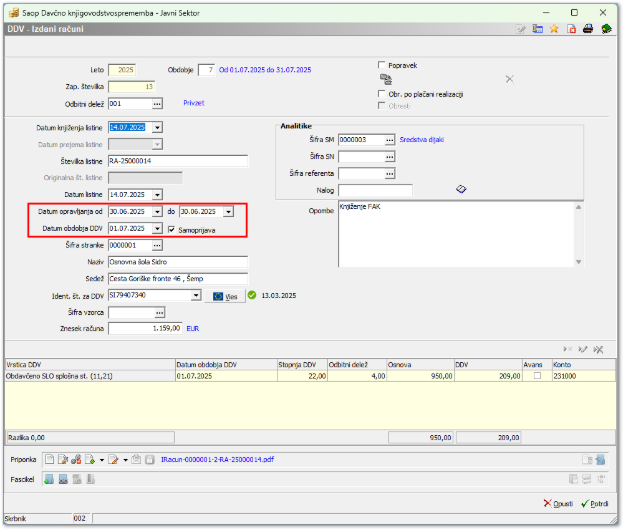
Task: Check Obr. po plačani realizaciji
Action: point(383,93)
